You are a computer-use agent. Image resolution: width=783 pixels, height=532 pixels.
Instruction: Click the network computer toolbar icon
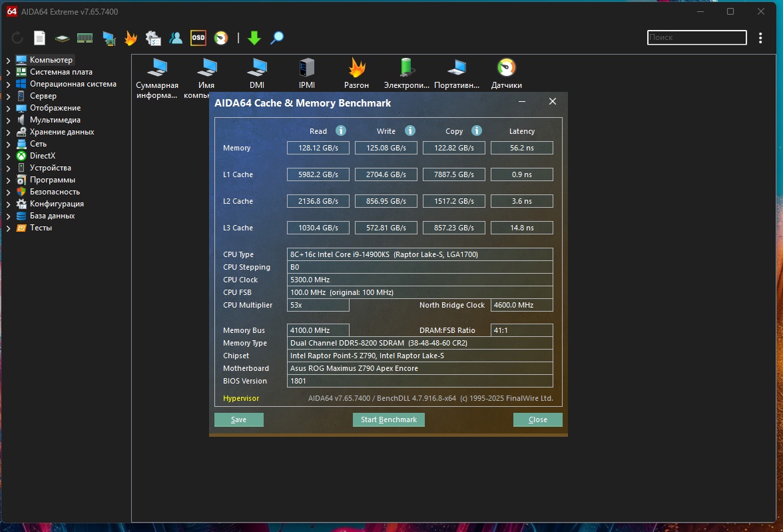(109, 38)
